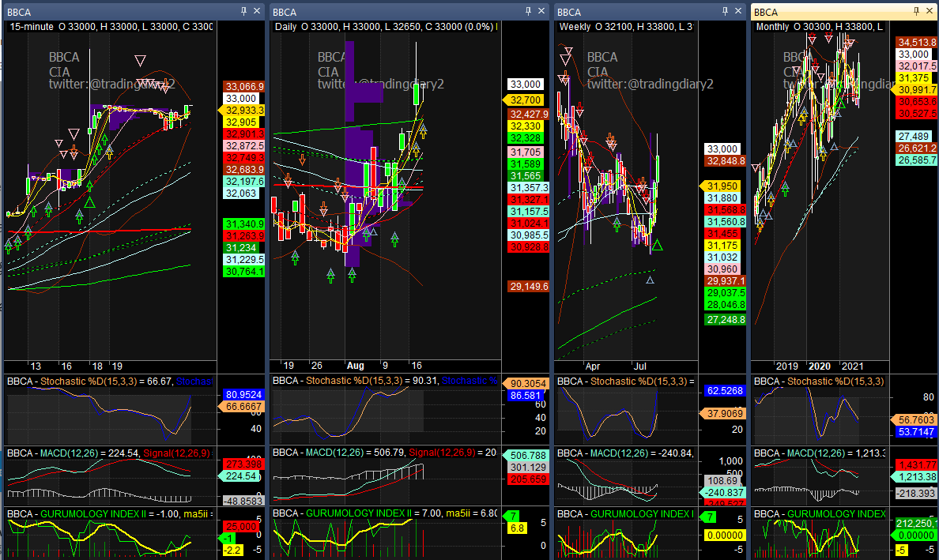Activate the Monthly BBCA window title
This screenshot has width=939, height=560.
pyautogui.click(x=766, y=12)
